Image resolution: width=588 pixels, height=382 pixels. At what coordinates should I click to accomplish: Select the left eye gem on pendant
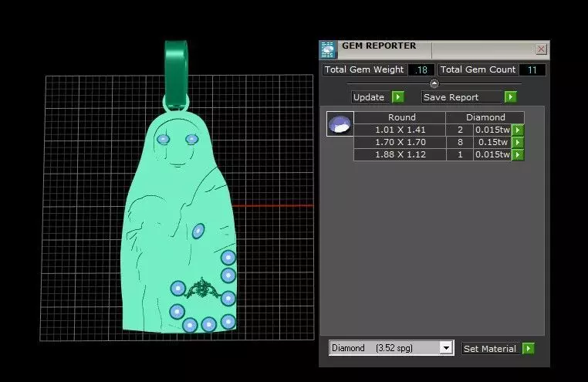(163, 140)
